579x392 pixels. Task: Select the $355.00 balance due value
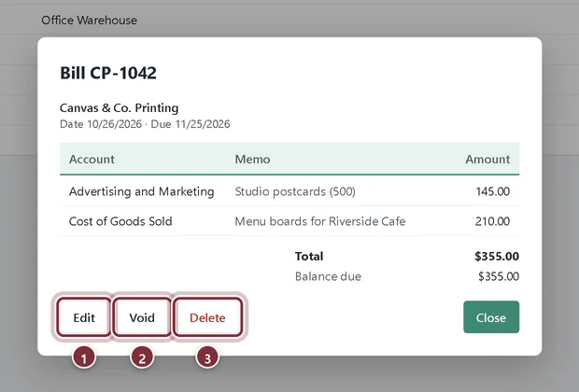coord(499,276)
